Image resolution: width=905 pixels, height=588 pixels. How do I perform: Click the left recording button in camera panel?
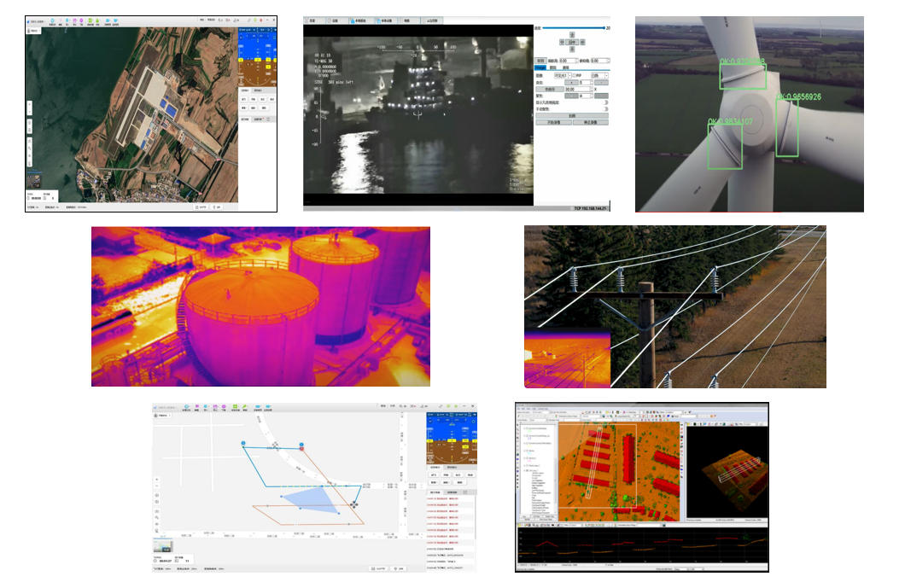click(x=553, y=123)
